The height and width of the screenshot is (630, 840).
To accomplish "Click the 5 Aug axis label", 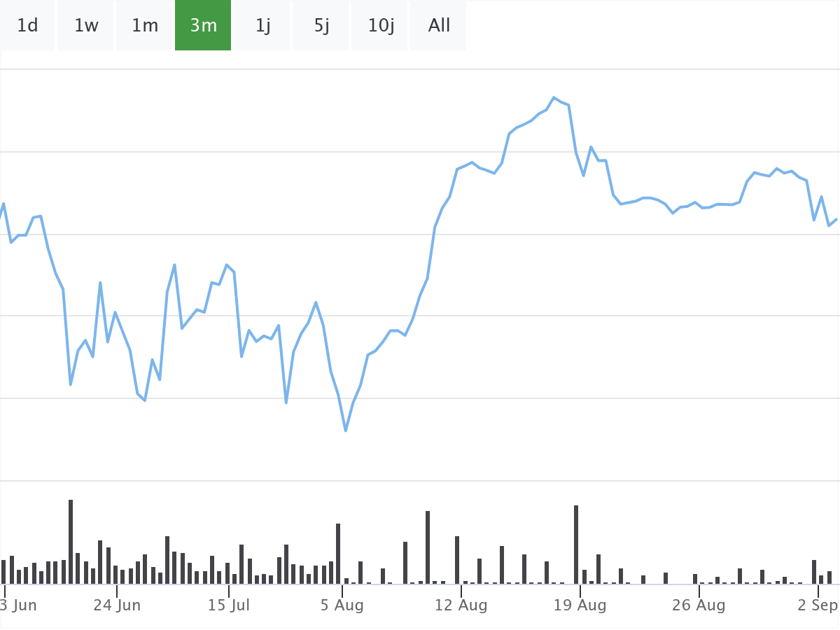I will (x=342, y=605).
